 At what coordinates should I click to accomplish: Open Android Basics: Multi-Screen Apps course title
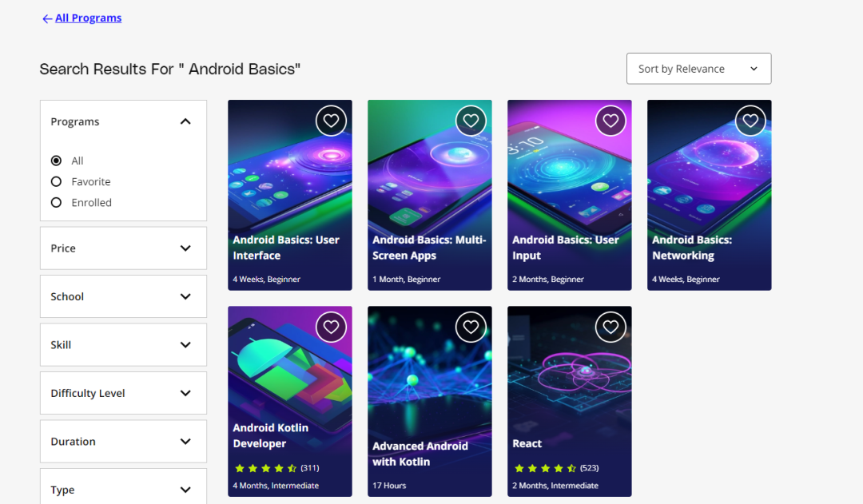pos(429,248)
